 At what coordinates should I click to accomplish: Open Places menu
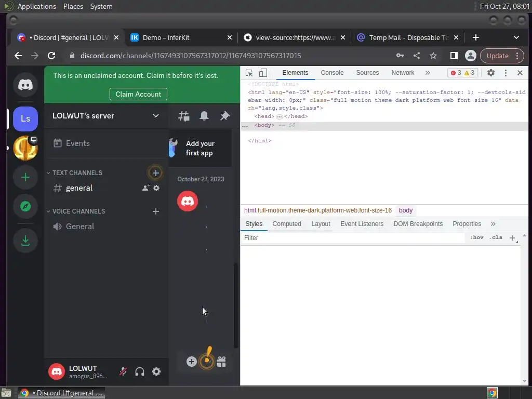[73, 6]
